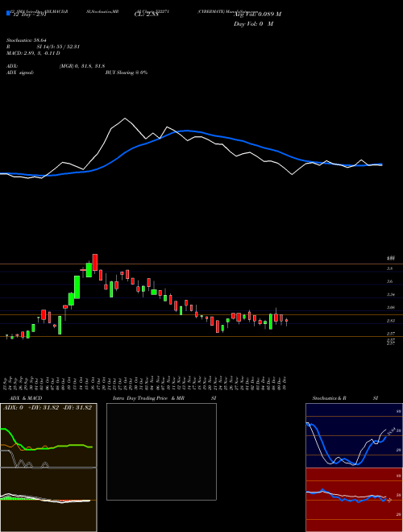The height and width of the screenshot is (532, 403).
Task: Select the 'MACD: 2.89, 3, -0.11 D' line
Action: [33, 53]
